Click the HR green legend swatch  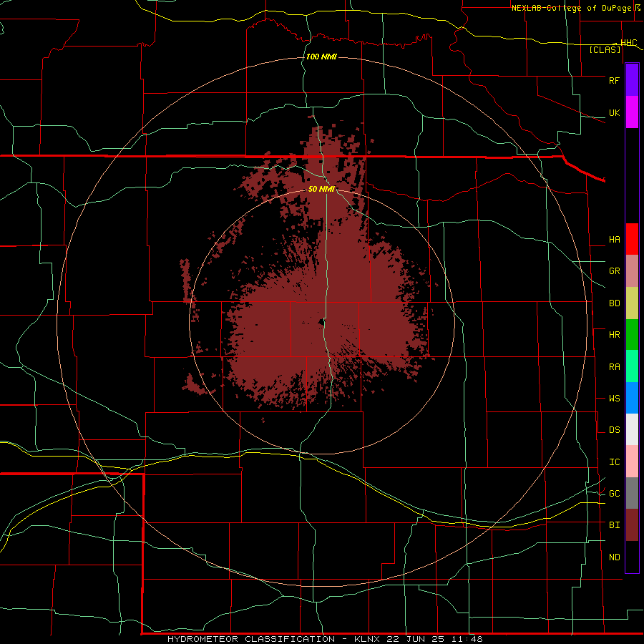[x=632, y=334]
